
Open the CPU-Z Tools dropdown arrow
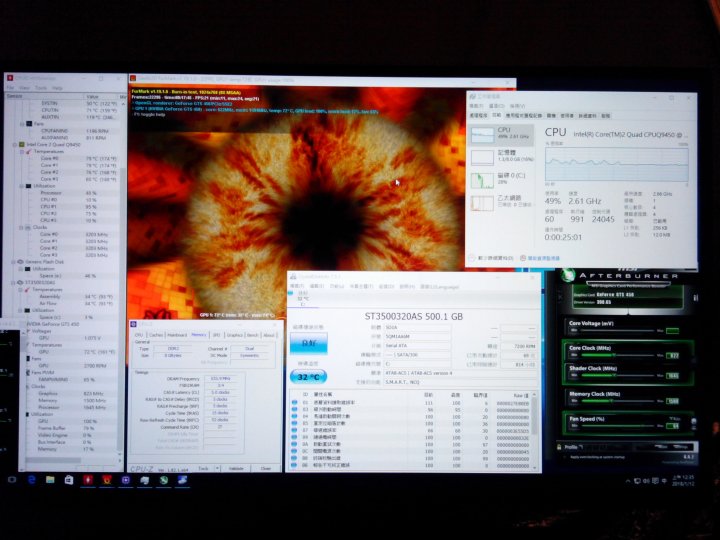coord(217,468)
